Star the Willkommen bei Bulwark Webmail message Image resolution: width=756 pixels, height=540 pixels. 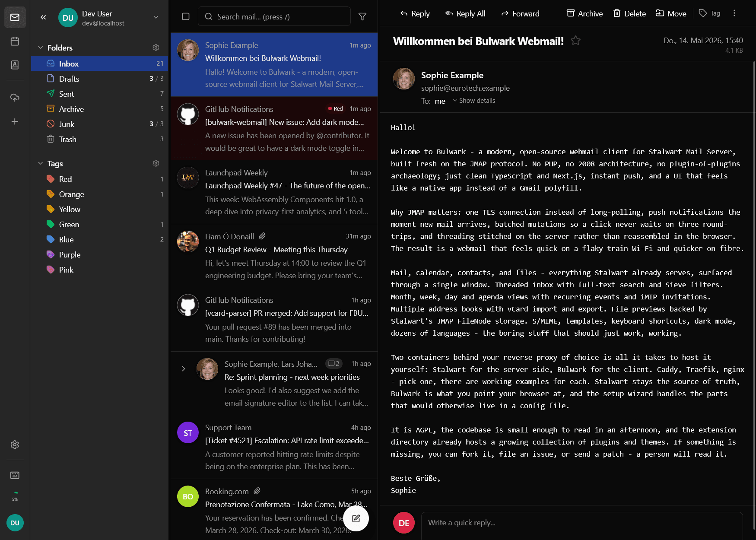[x=575, y=41]
